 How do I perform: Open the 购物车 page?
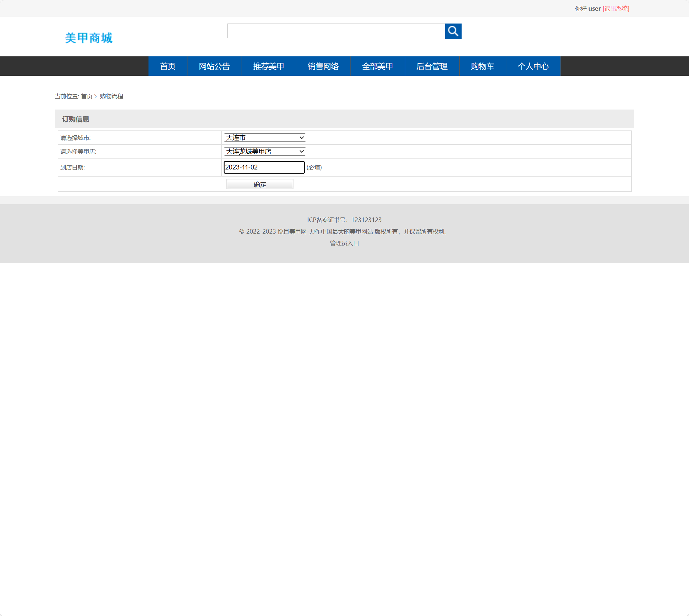coord(482,66)
